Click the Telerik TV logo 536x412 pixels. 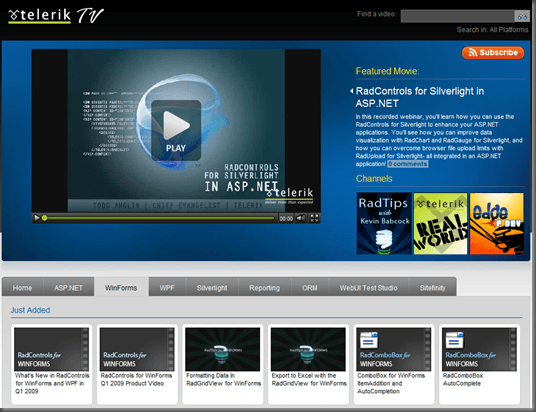pyautogui.click(x=56, y=15)
